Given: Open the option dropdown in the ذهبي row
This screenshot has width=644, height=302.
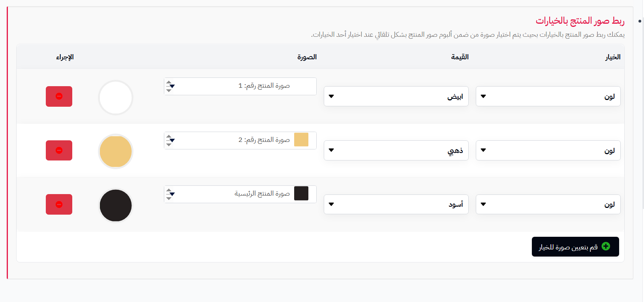Looking at the screenshot, I should [548, 150].
